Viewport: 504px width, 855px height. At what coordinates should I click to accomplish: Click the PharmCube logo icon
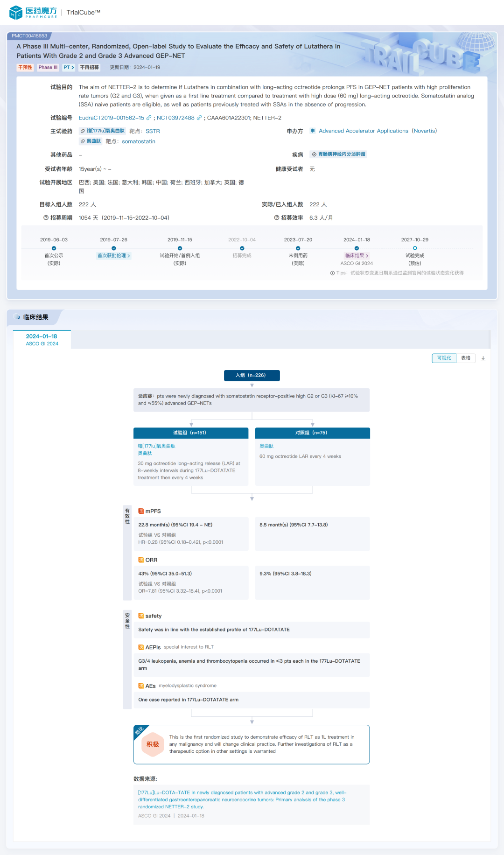pyautogui.click(x=16, y=13)
